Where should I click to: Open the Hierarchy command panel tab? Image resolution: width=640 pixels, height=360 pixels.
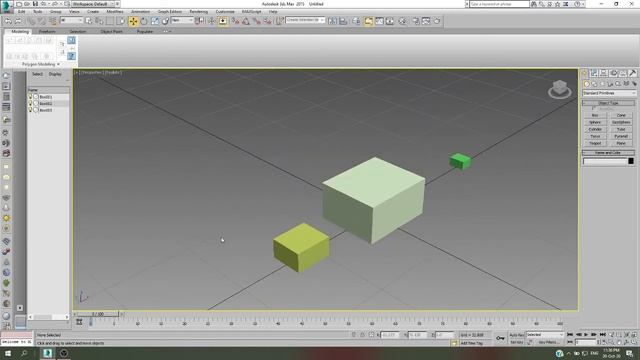click(x=604, y=73)
